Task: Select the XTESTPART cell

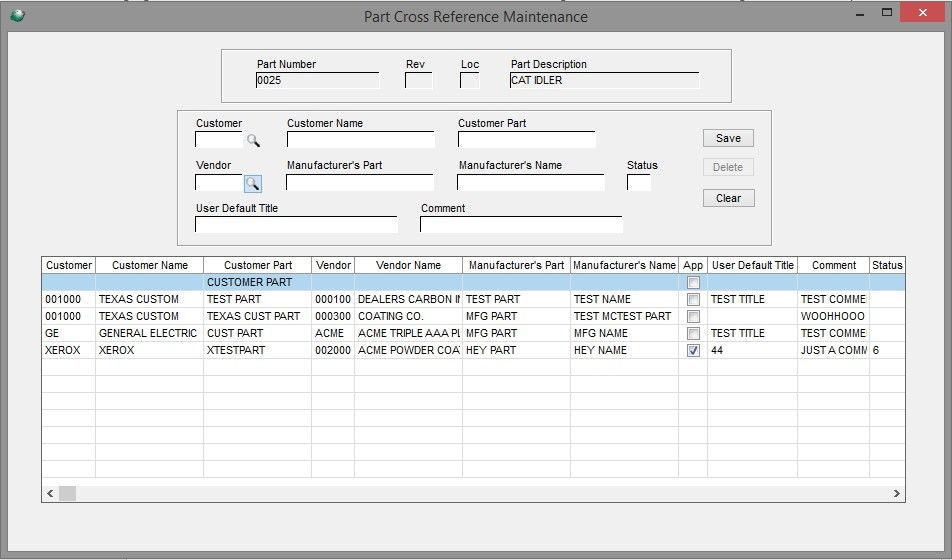Action: tap(257, 350)
